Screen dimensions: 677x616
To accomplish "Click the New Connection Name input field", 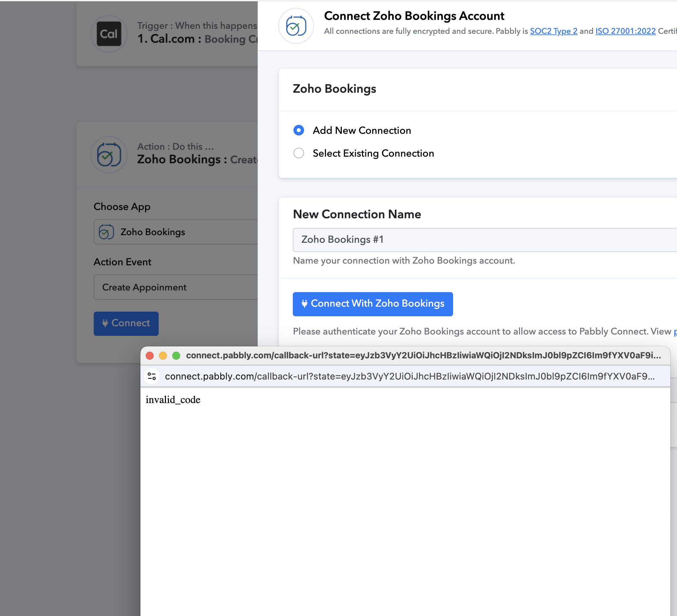I will tap(485, 240).
